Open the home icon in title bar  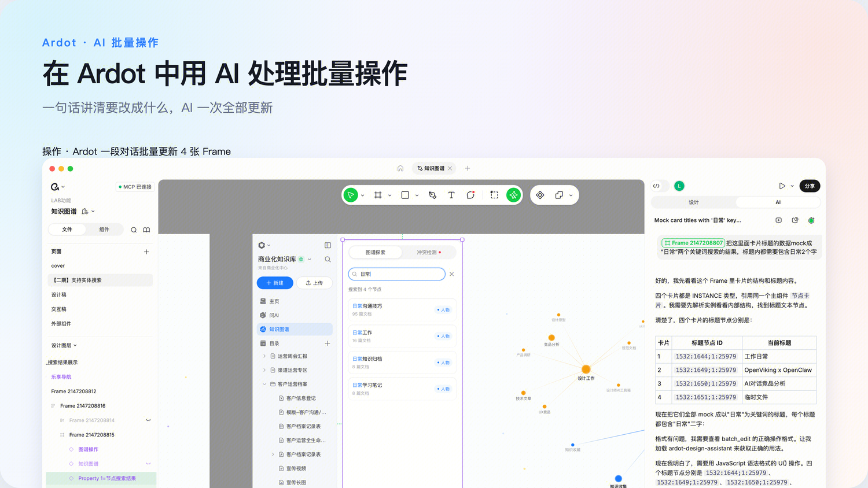pos(400,168)
